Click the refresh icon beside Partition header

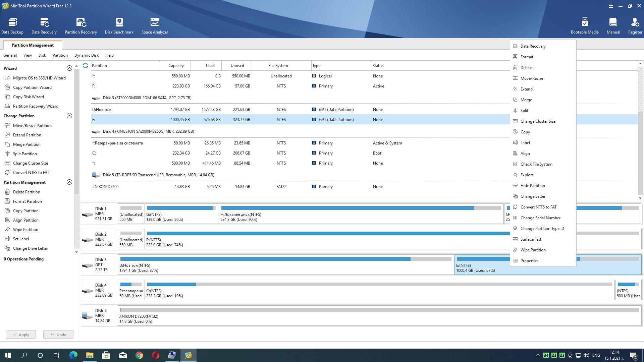click(85, 66)
